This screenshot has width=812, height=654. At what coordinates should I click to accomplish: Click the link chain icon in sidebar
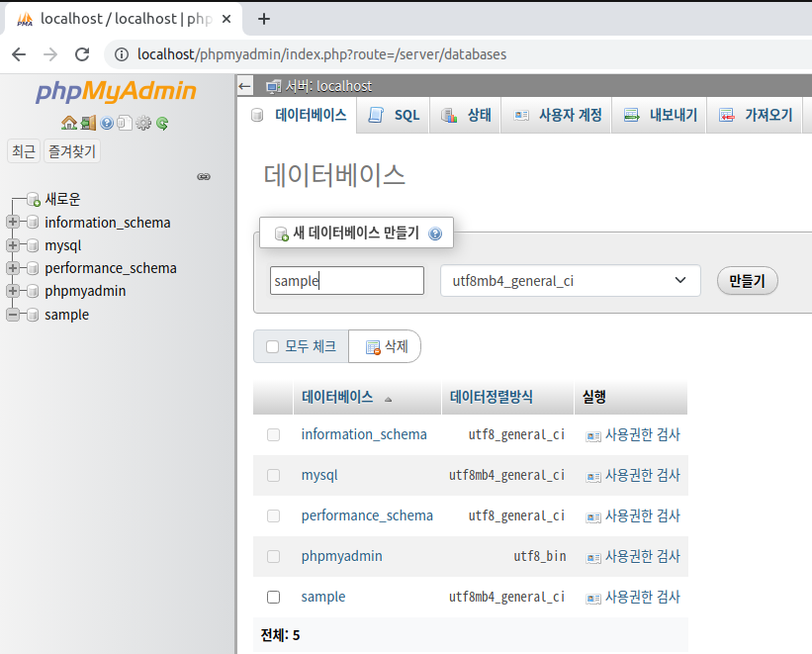tap(204, 177)
